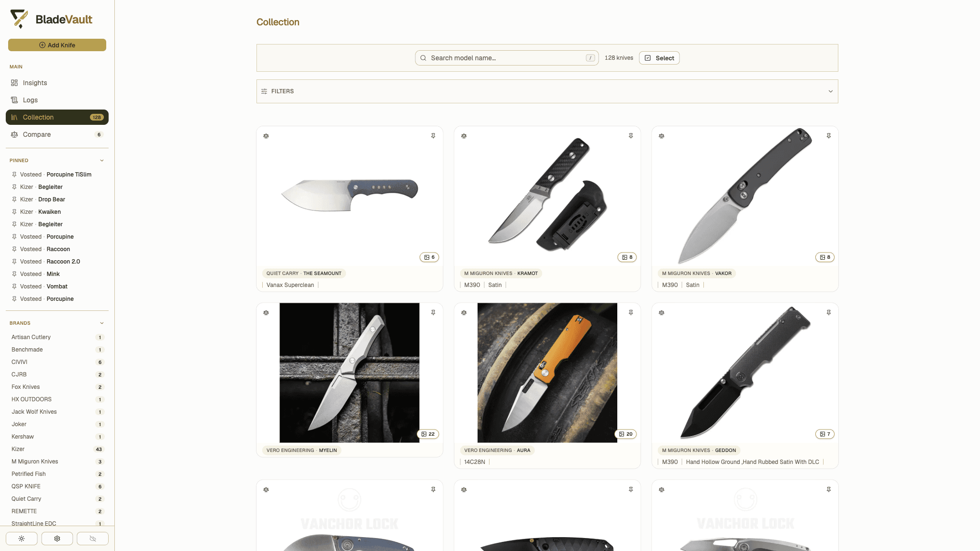The width and height of the screenshot is (980, 551).
Task: Click Quiet Carry The Seamount label
Action: [304, 274]
